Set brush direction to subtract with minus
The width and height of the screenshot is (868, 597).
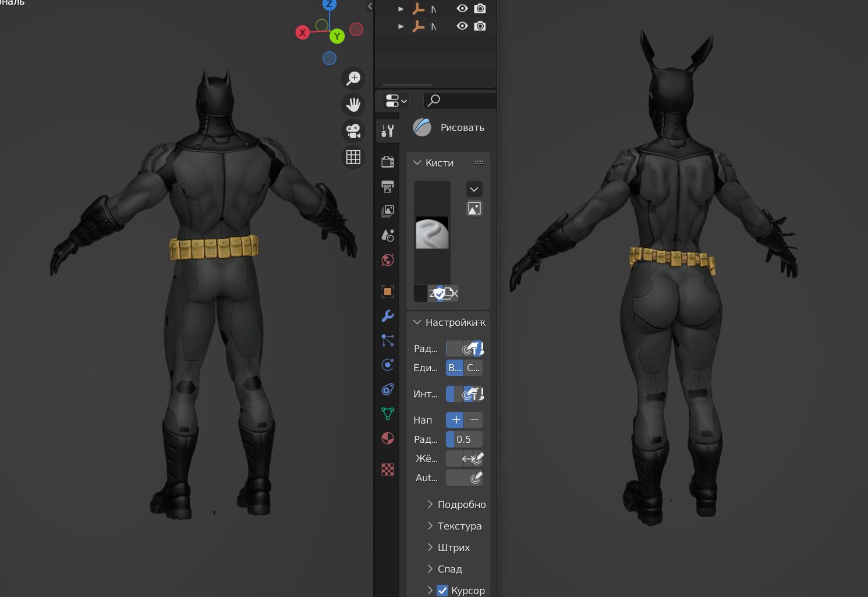(x=474, y=420)
